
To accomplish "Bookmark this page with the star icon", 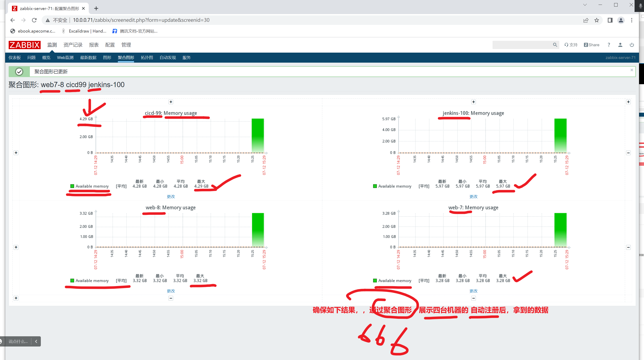I will (597, 20).
